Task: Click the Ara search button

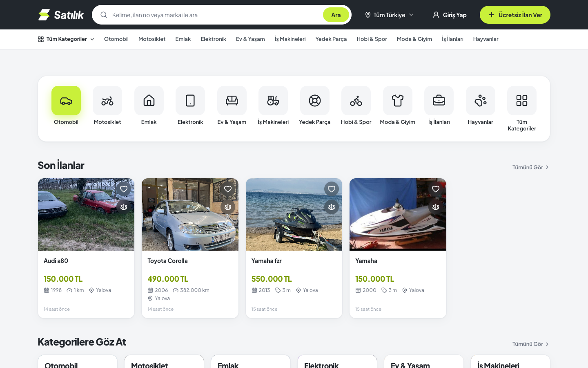Action: tap(336, 15)
